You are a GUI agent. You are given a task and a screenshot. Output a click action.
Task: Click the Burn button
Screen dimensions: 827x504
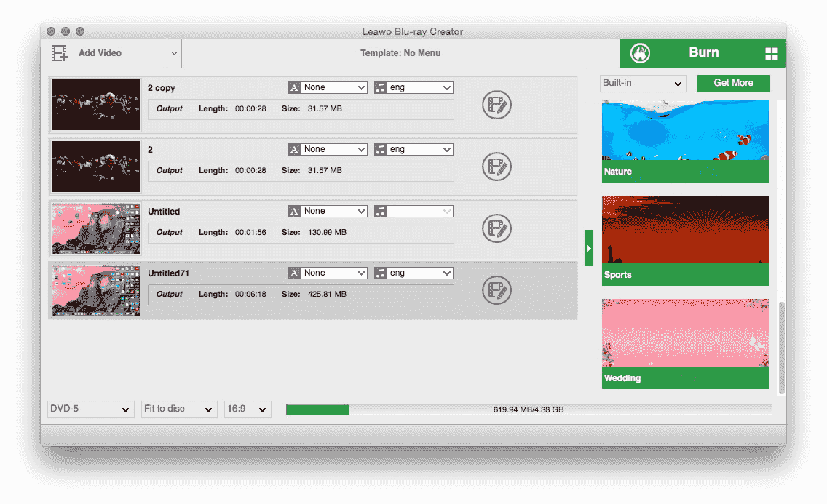click(x=703, y=52)
